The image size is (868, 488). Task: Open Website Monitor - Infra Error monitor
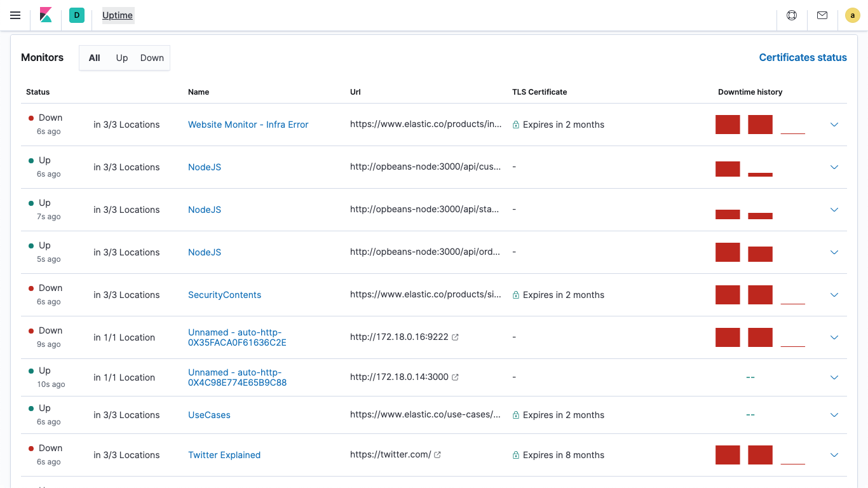[x=248, y=125]
